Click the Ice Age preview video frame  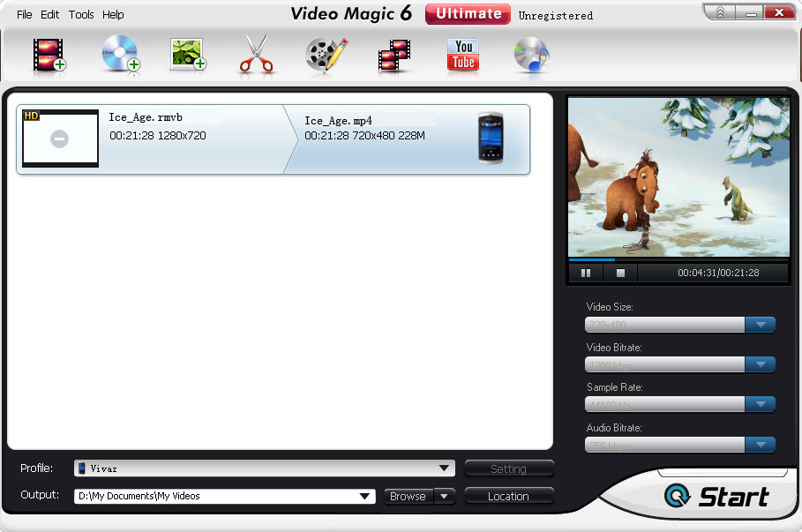click(x=678, y=177)
